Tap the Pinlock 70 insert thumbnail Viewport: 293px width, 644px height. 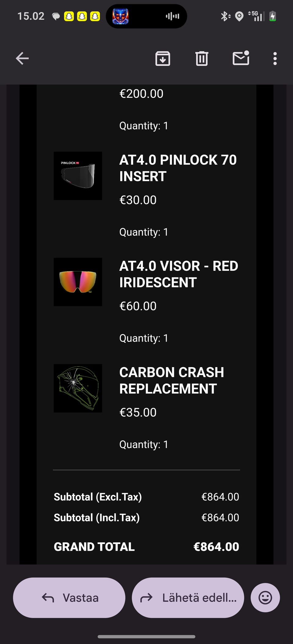tap(78, 176)
